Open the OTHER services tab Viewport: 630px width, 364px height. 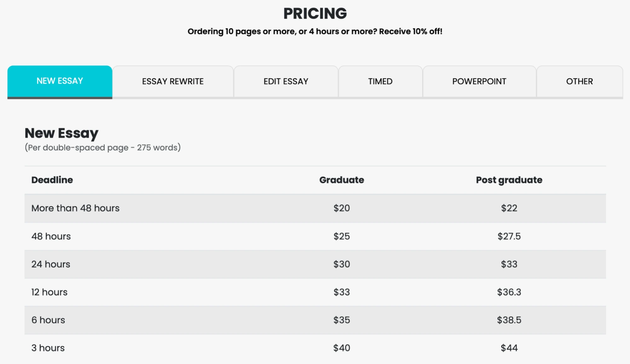point(579,81)
